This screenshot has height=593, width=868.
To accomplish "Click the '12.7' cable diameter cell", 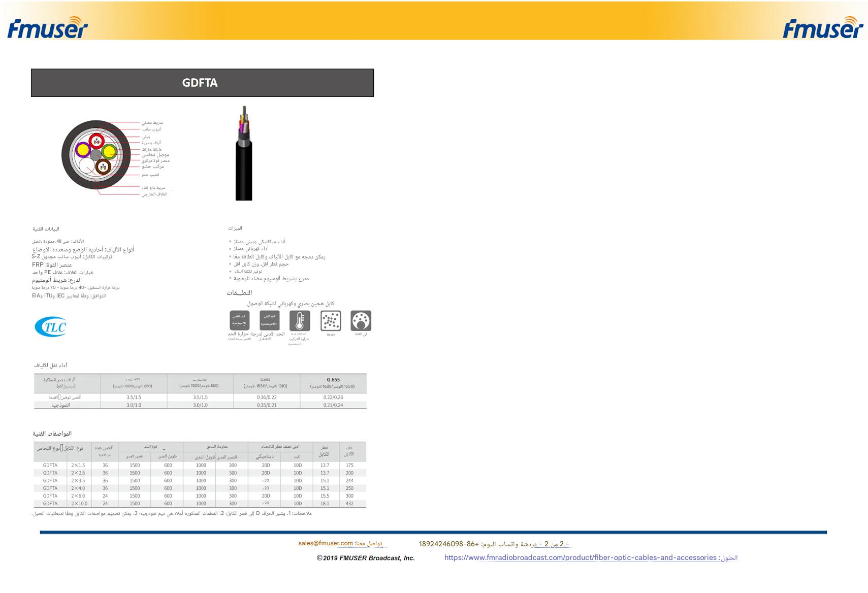I will click(325, 465).
